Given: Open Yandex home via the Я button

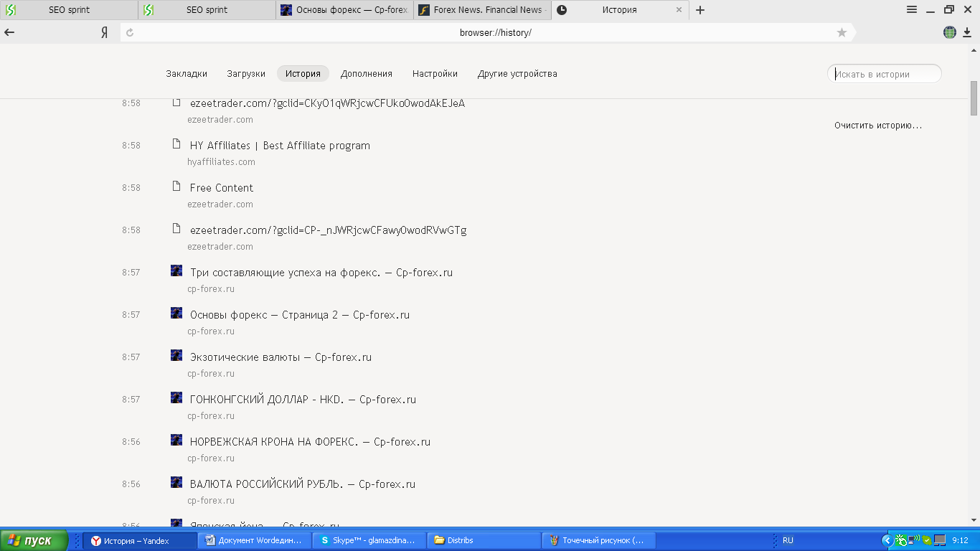Looking at the screenshot, I should click(x=104, y=32).
